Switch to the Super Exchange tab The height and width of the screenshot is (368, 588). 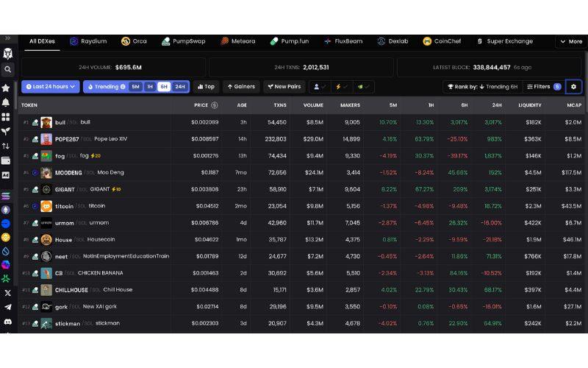tap(504, 41)
